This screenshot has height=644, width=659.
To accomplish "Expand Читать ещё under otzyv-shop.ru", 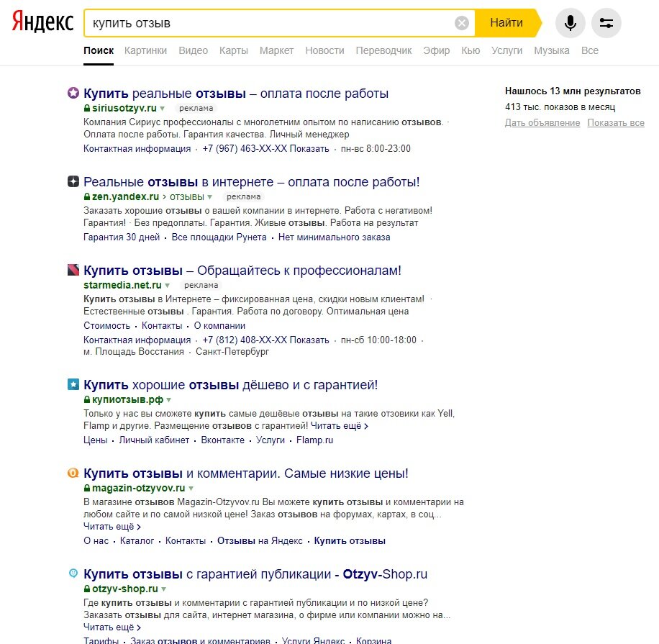I will click(112, 627).
